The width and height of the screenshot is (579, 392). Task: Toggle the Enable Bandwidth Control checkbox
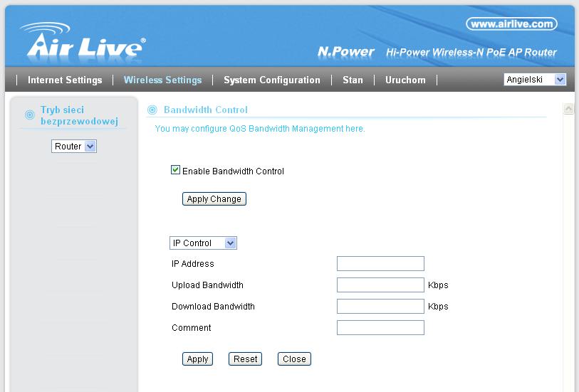tap(175, 170)
